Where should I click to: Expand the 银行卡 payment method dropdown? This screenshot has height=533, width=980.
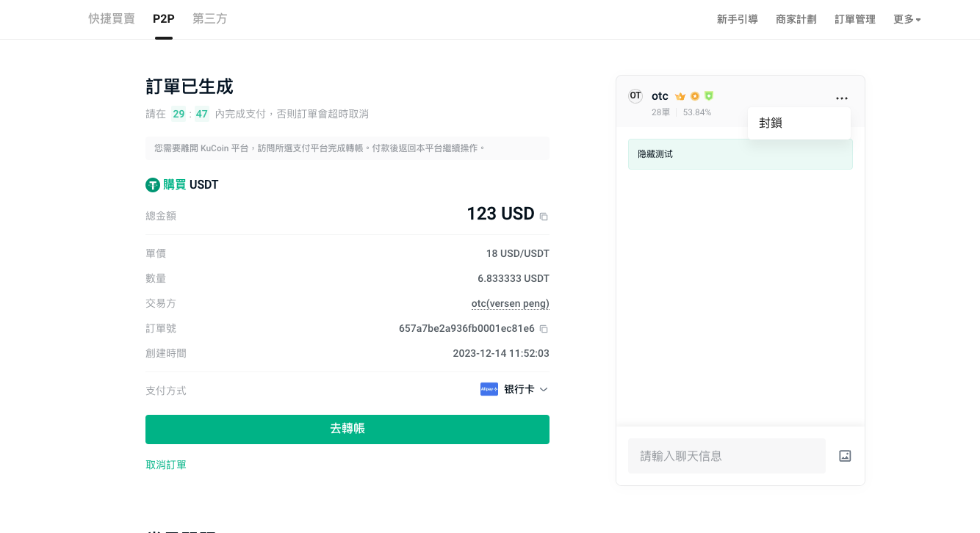[x=544, y=390]
